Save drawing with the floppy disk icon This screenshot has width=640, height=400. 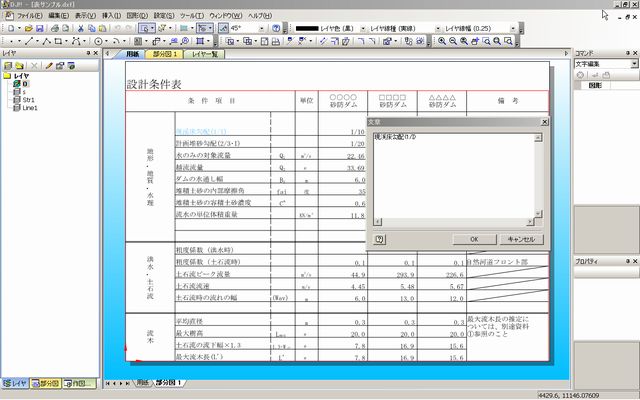click(x=40, y=29)
